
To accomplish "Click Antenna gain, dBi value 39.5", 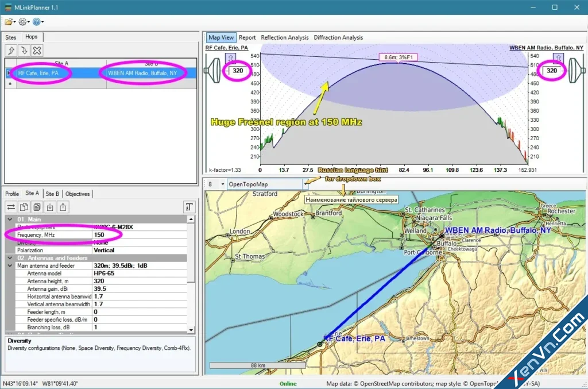I will (x=140, y=289).
